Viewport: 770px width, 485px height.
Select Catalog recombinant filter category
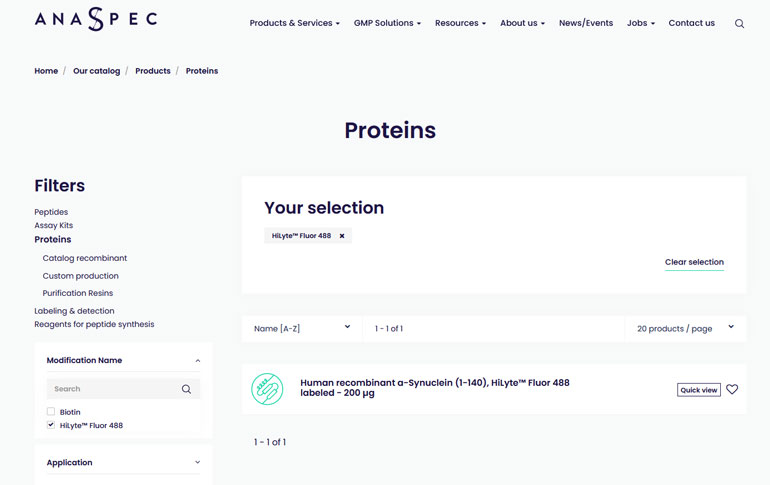[x=84, y=258]
